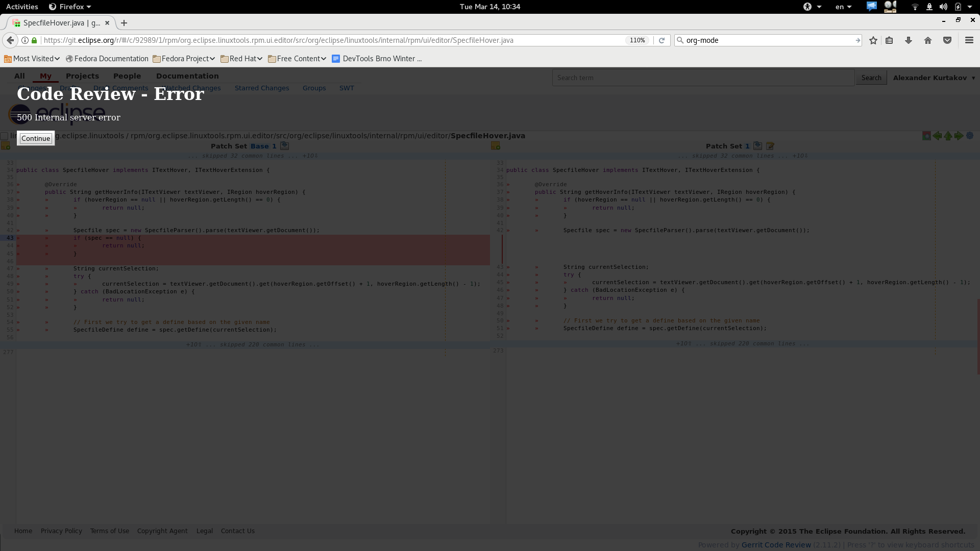This screenshot has width=980, height=551.
Task: Open the Starred Changes submenu link
Action: [262, 88]
